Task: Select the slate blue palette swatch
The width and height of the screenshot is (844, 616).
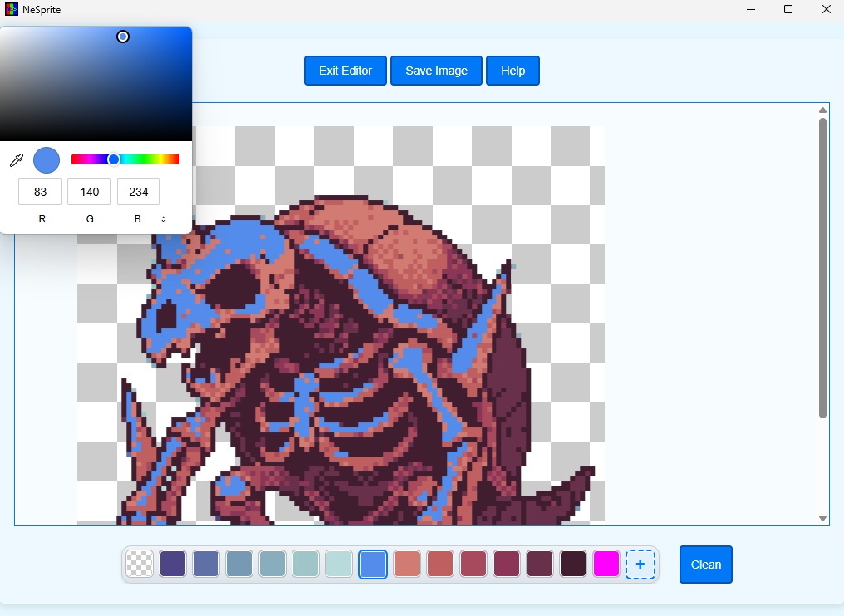Action: click(x=206, y=565)
